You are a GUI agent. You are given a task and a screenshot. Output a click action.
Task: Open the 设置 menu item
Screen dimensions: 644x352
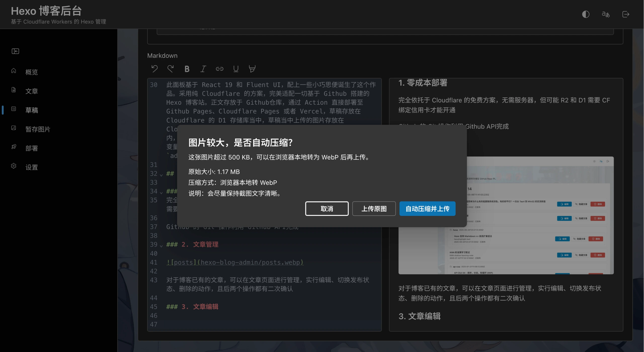[32, 167]
